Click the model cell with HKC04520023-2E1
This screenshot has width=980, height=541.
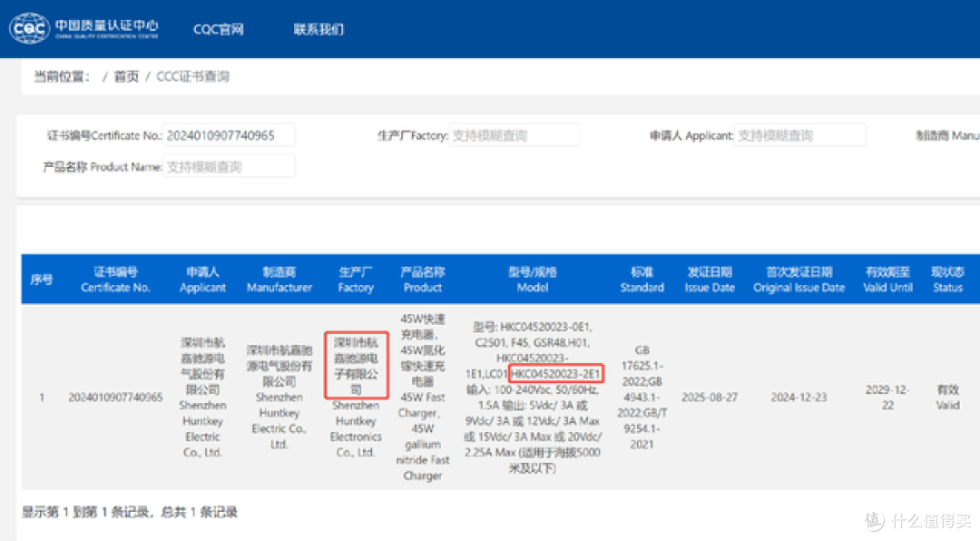(533, 398)
